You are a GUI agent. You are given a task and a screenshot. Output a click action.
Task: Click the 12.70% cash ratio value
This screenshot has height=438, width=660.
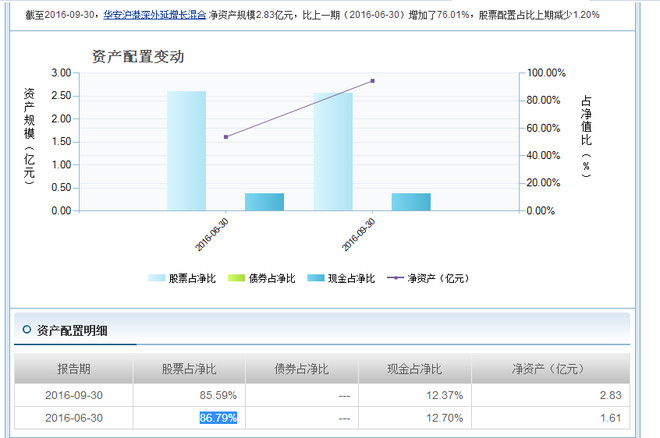pos(444,418)
